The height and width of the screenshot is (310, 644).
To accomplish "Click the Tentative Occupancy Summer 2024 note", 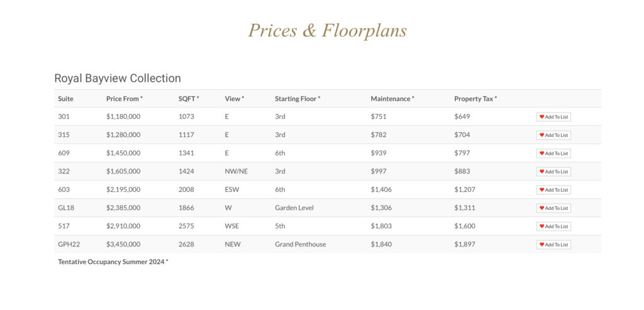I will click(x=113, y=262).
